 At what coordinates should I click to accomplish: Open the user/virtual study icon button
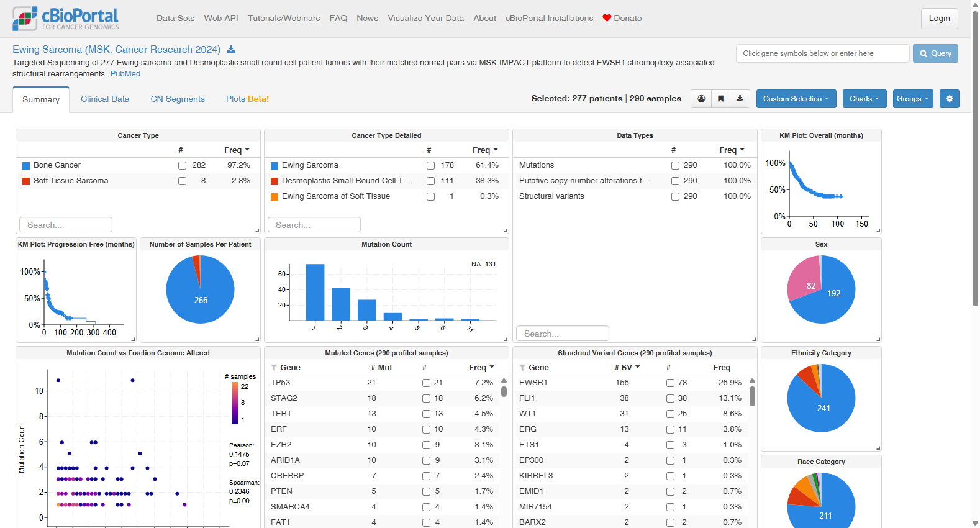pyautogui.click(x=701, y=99)
